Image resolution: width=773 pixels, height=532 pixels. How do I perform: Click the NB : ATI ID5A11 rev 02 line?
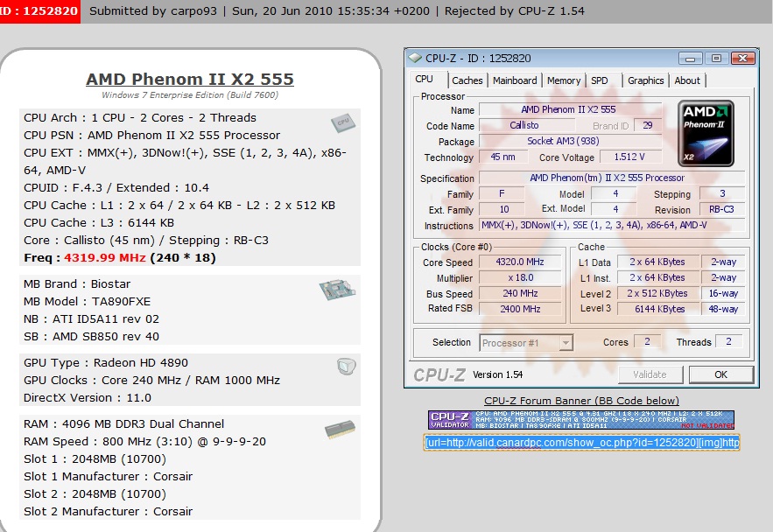(x=91, y=318)
